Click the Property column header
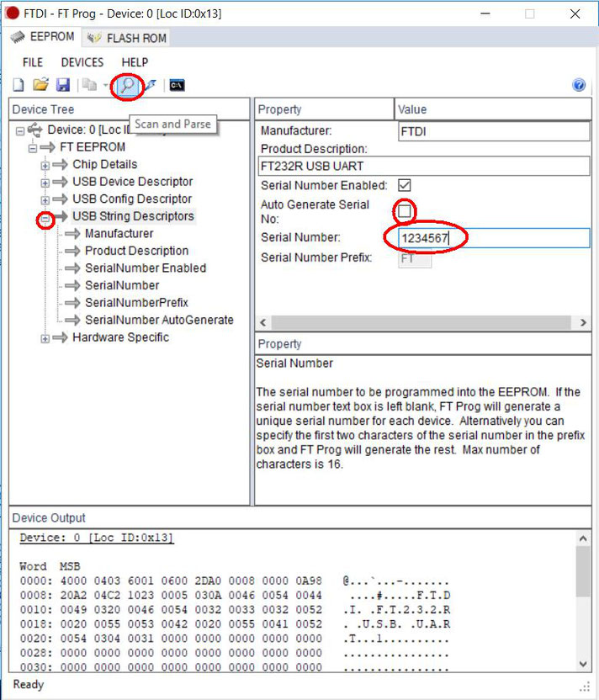Image resolution: width=599 pixels, height=700 pixels. click(325, 109)
